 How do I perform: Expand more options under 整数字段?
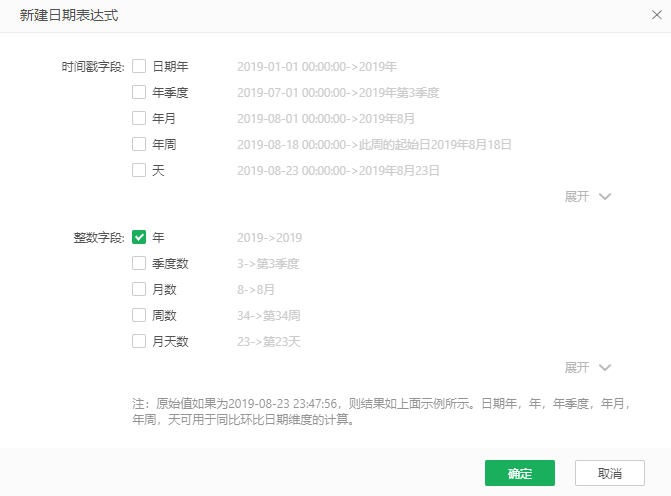[x=587, y=367]
